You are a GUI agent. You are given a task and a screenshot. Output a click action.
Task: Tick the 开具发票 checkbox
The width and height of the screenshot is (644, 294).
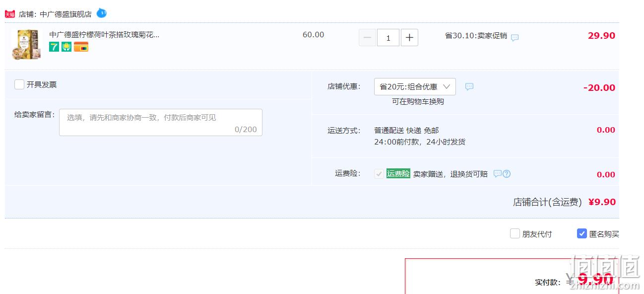[19, 84]
